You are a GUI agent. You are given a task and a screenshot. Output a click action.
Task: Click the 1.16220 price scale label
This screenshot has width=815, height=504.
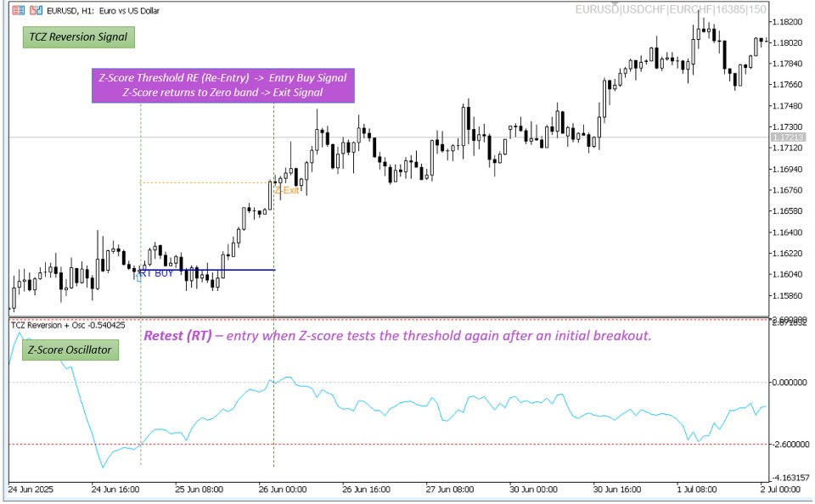pyautogui.click(x=788, y=253)
